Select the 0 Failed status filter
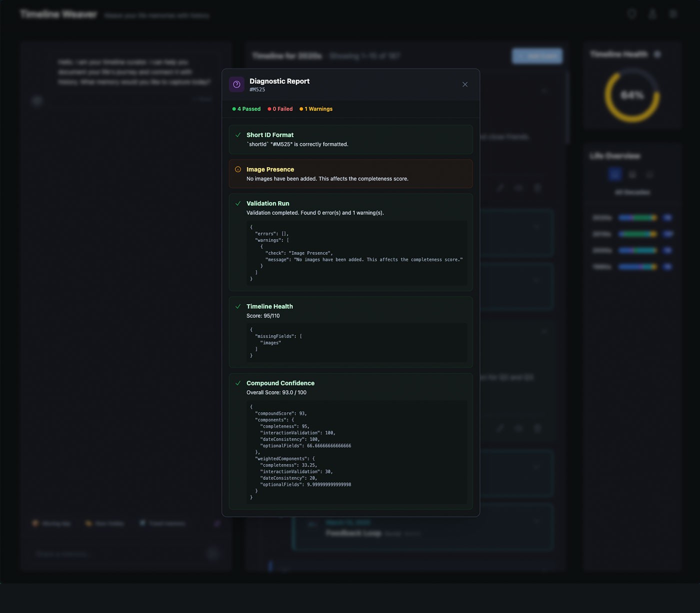700x613 pixels. [x=280, y=109]
